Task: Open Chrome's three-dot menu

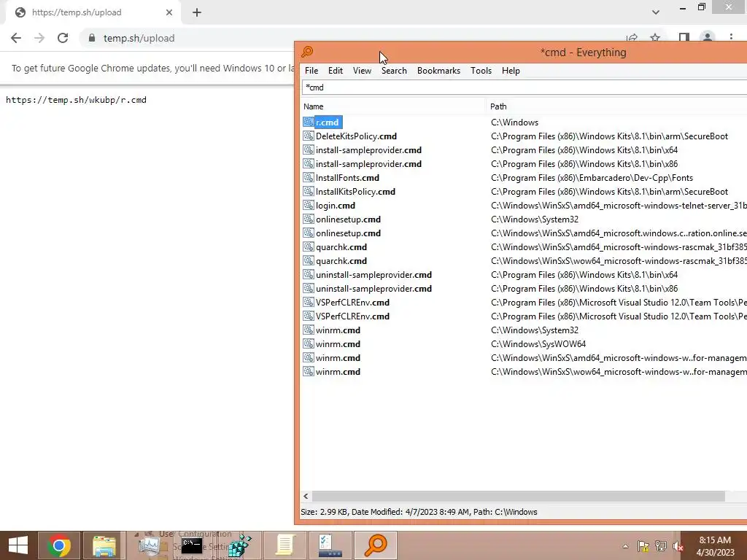Action: coord(731,38)
